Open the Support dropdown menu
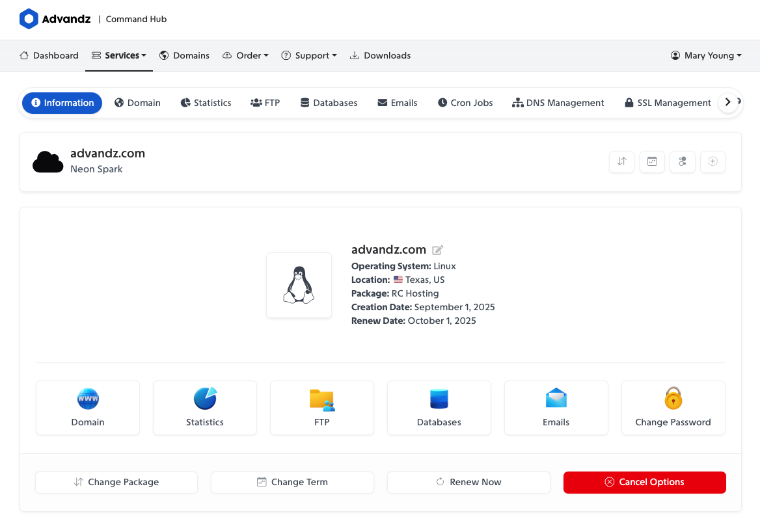 pos(308,55)
